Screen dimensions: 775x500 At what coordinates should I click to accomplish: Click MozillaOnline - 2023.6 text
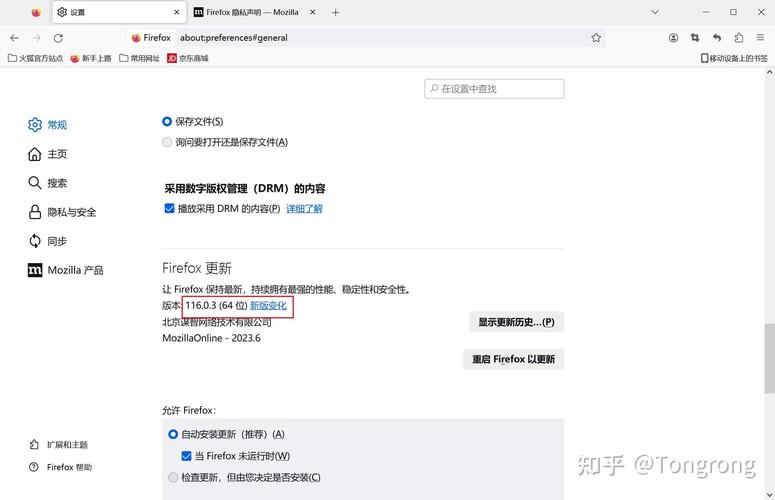click(x=212, y=338)
